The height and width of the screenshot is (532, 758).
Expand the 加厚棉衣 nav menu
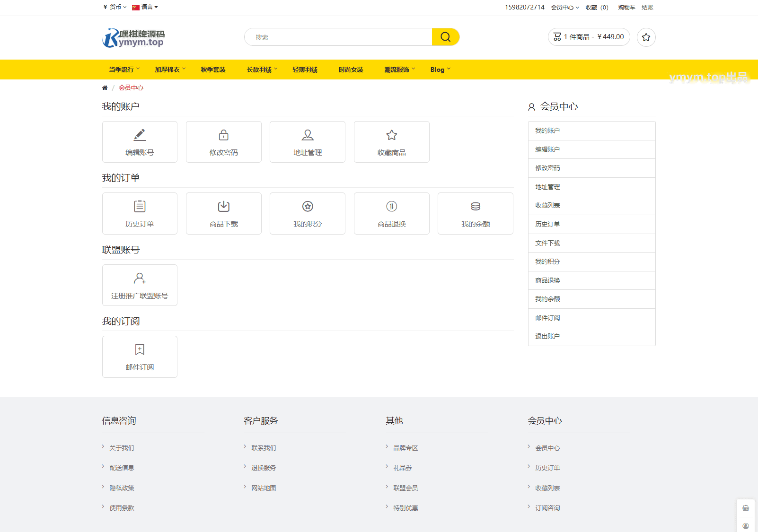tap(170, 70)
